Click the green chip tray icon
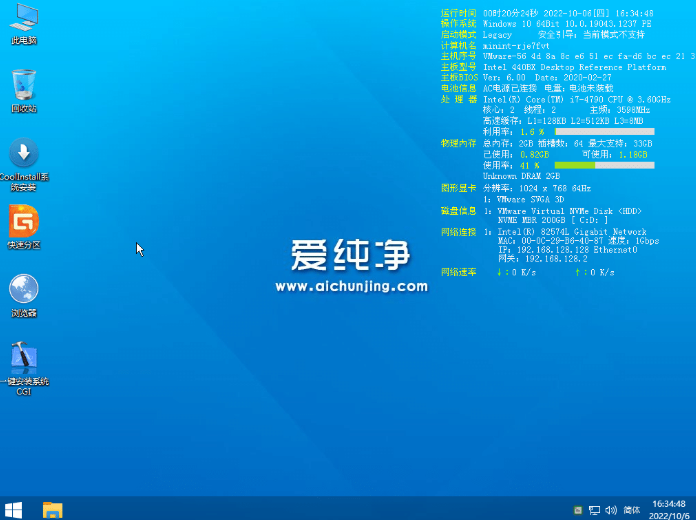 [578, 510]
